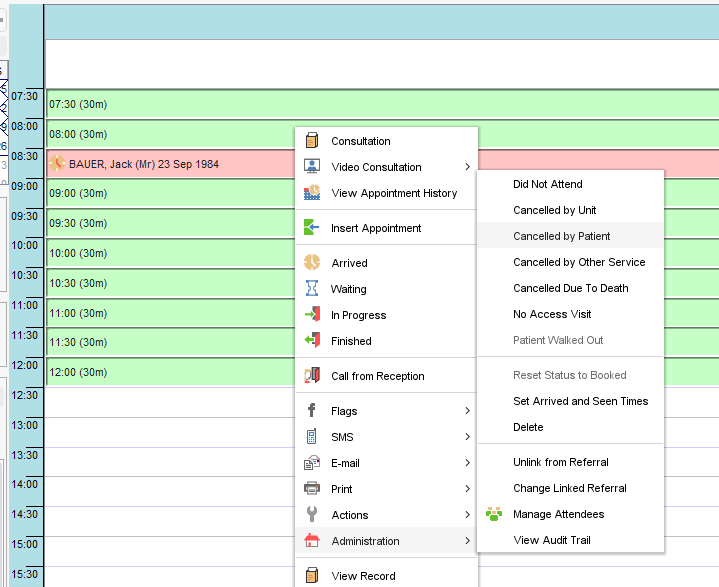Select Insert Appointment menu entry
The image size is (719, 587).
[x=387, y=228]
